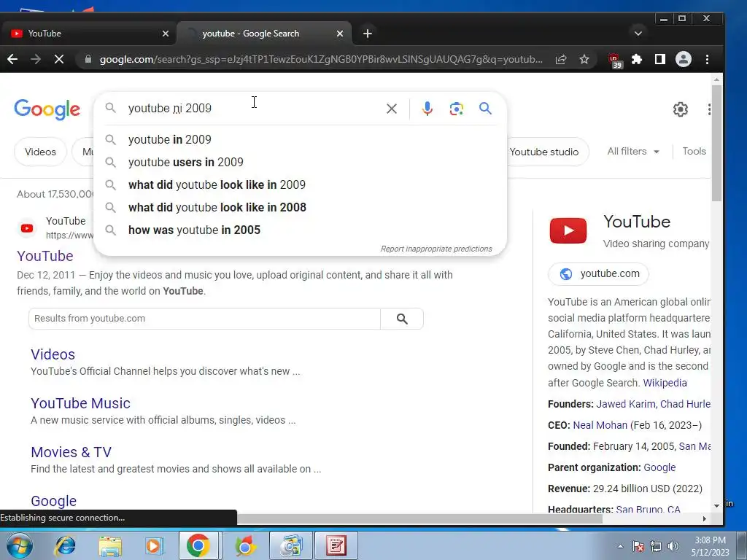Image resolution: width=747 pixels, height=560 pixels.
Task: Open the ad blocker extension showing 39
Action: (614, 61)
